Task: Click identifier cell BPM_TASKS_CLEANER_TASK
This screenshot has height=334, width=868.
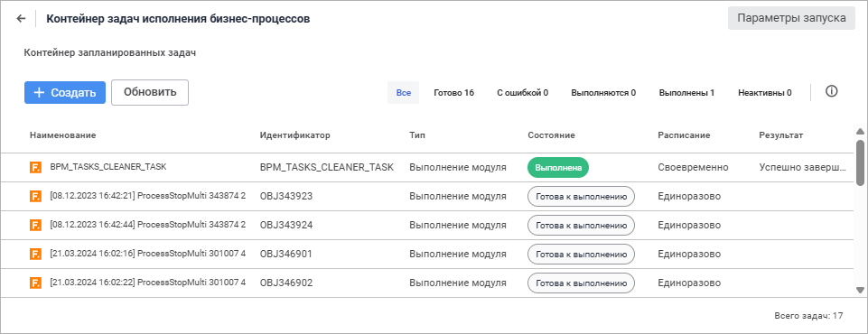Action: coord(327,167)
